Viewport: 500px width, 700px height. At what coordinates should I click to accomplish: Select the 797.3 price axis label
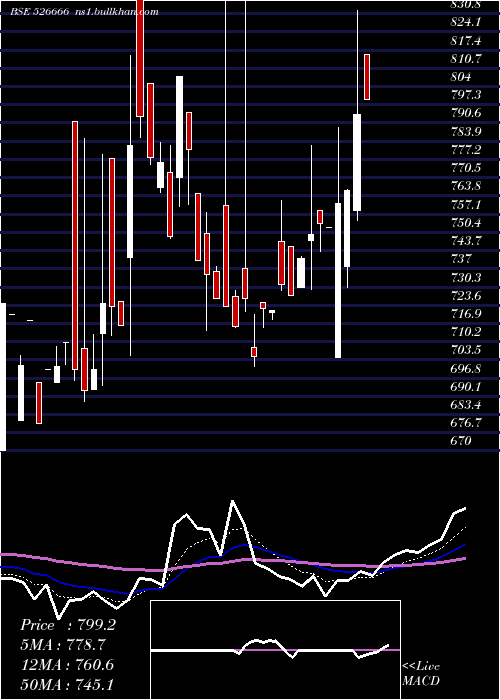(x=466, y=95)
